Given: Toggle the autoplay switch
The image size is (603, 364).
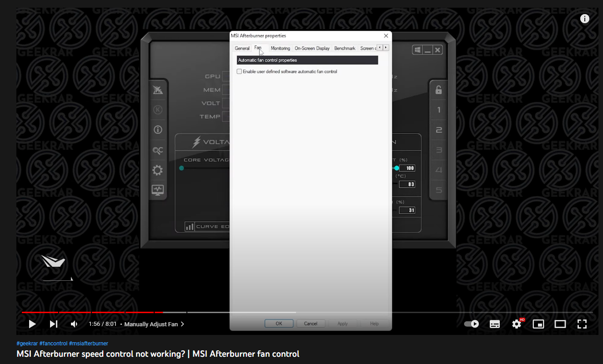Looking at the screenshot, I should pyautogui.click(x=472, y=324).
